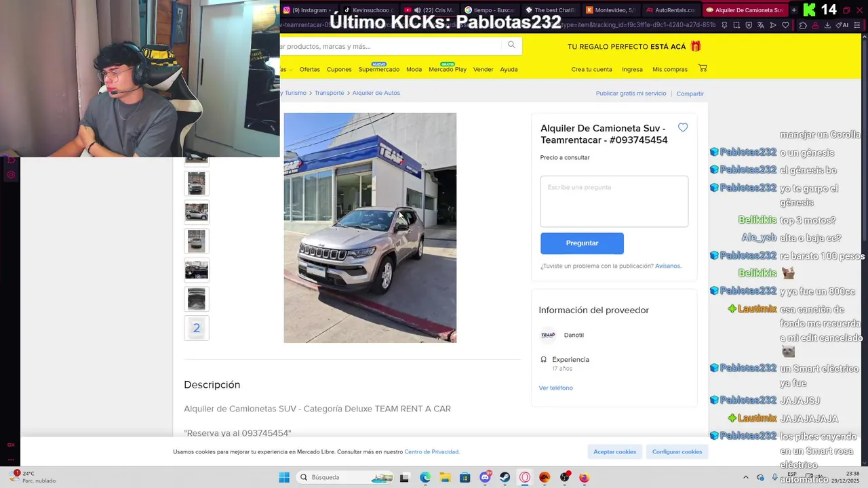
Task: Switch to the AutoRentals tab
Action: click(671, 10)
